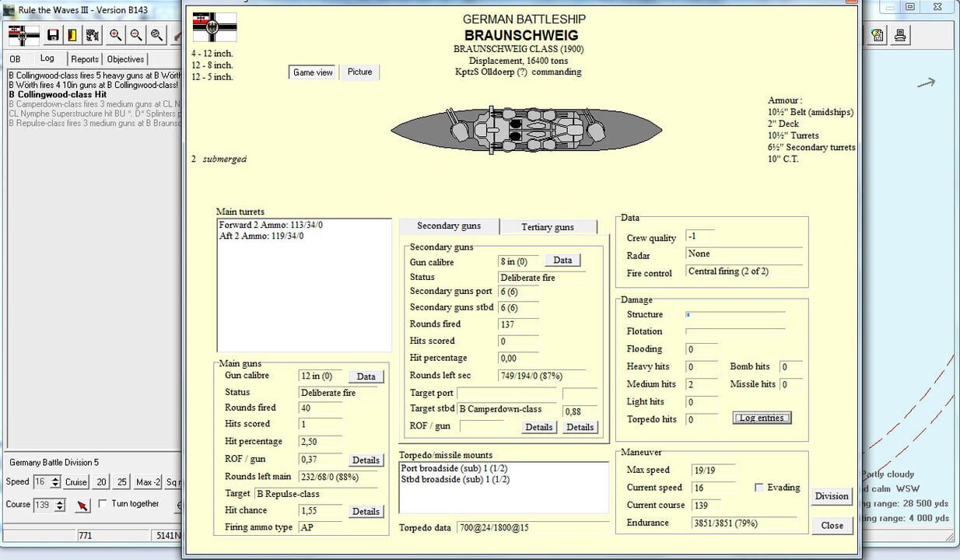Viewport: 960px width, 560px height.
Task: Click the printer icon in the top-right toolbar
Action: (x=900, y=35)
